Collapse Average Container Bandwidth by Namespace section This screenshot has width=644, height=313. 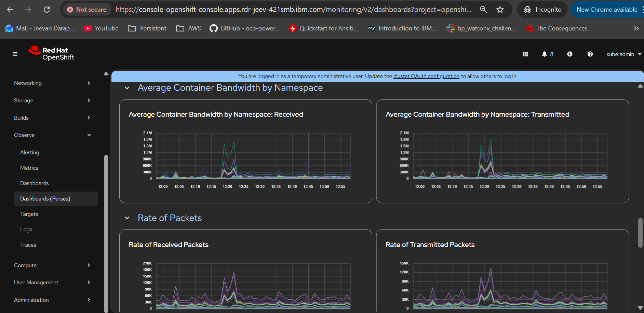[x=127, y=88]
